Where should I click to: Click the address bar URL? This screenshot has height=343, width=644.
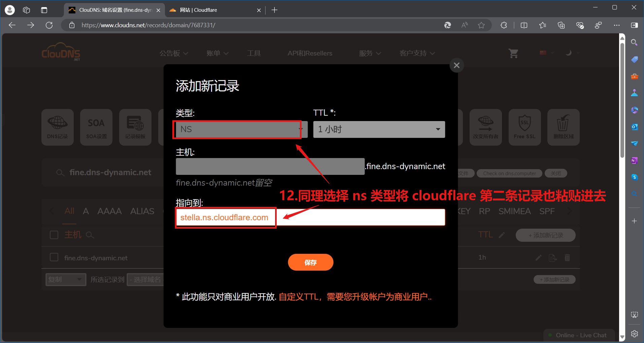coord(148,25)
